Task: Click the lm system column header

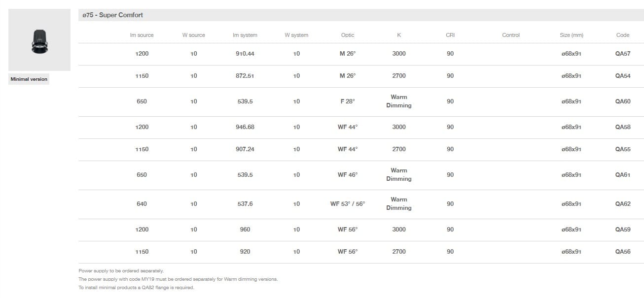Action: point(245,35)
